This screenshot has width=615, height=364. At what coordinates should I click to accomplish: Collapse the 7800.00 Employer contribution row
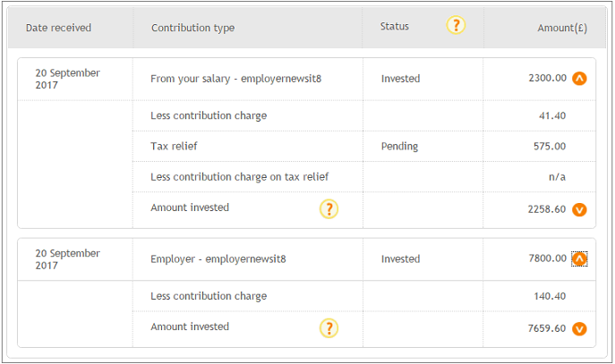pos(579,258)
